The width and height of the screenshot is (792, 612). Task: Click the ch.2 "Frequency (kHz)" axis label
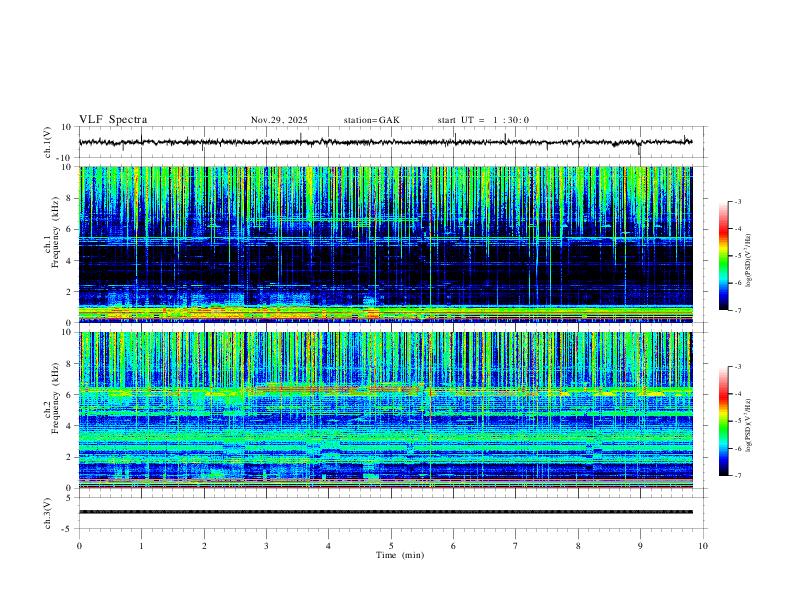[55, 398]
